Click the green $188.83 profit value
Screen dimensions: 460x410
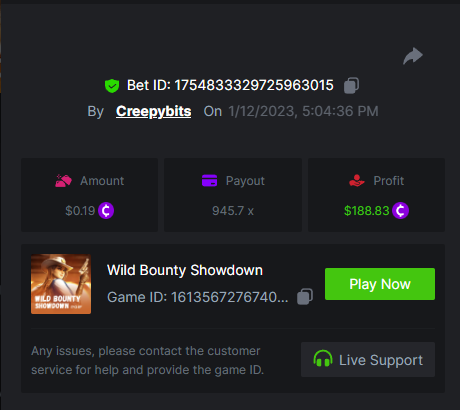click(x=367, y=211)
